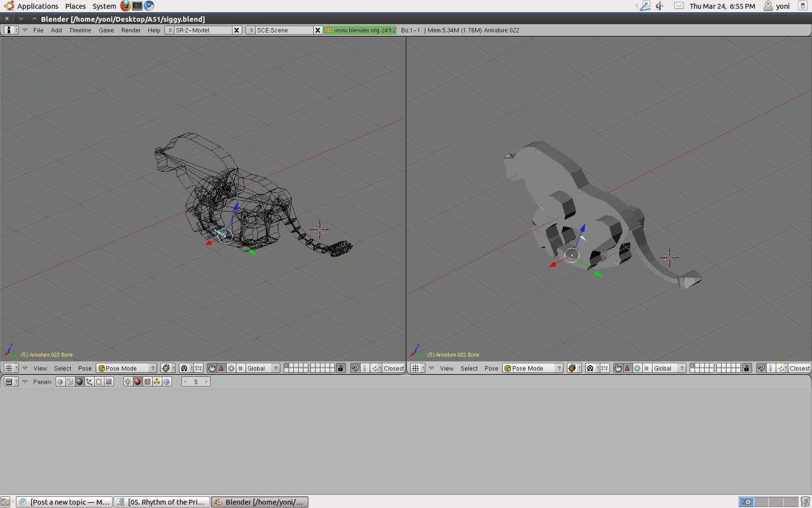Click the Object context icon in the Panels header
Screen dimensions: 812x508
[89, 382]
